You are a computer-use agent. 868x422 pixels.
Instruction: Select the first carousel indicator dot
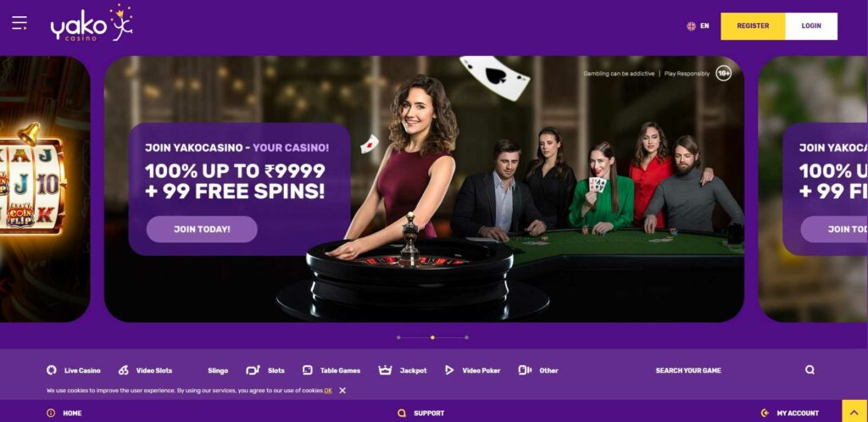tap(398, 337)
